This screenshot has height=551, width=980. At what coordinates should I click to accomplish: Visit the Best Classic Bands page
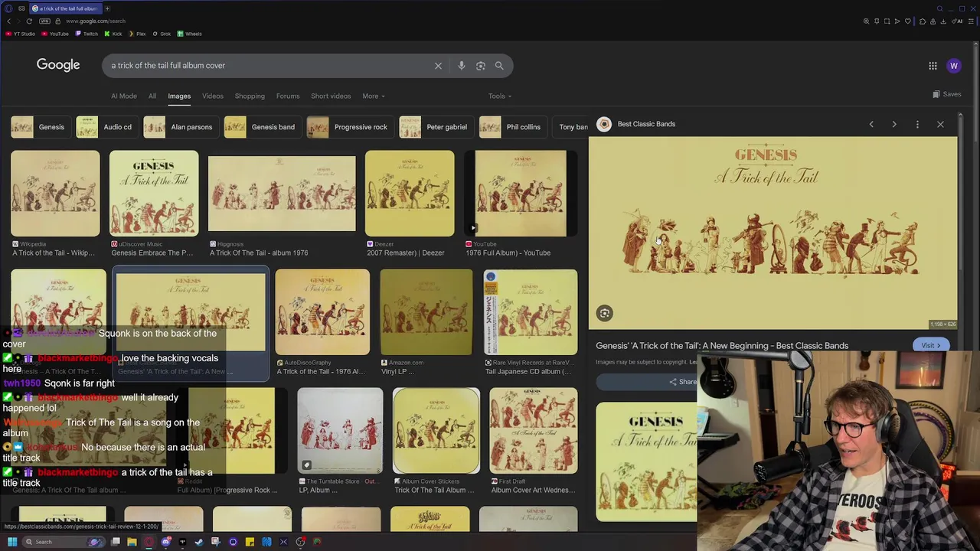[x=931, y=346]
